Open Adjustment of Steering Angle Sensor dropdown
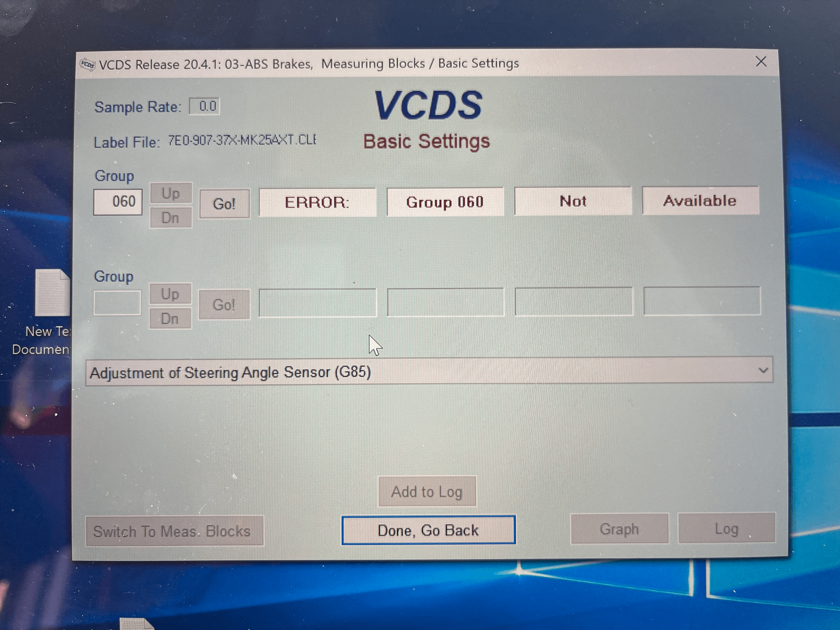This screenshot has width=840, height=630. [x=429, y=371]
